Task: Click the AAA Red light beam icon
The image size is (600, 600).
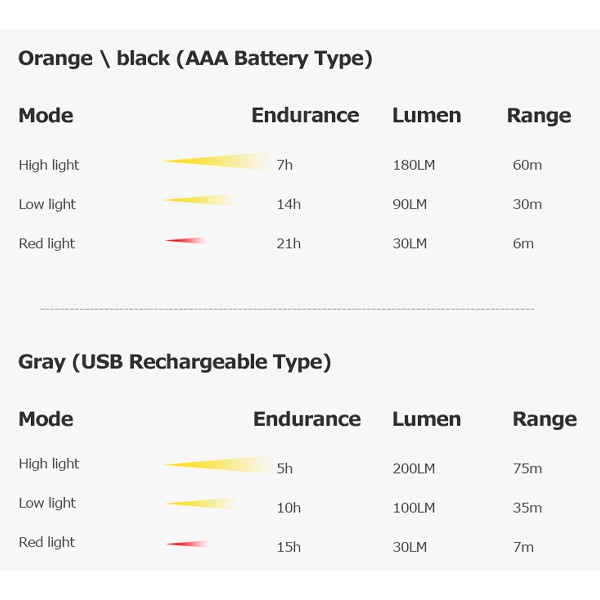Action: (x=186, y=240)
